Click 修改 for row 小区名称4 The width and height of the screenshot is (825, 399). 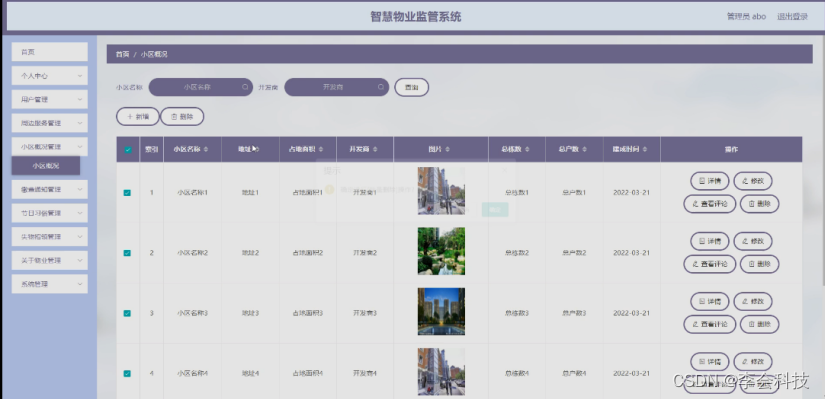coord(753,362)
